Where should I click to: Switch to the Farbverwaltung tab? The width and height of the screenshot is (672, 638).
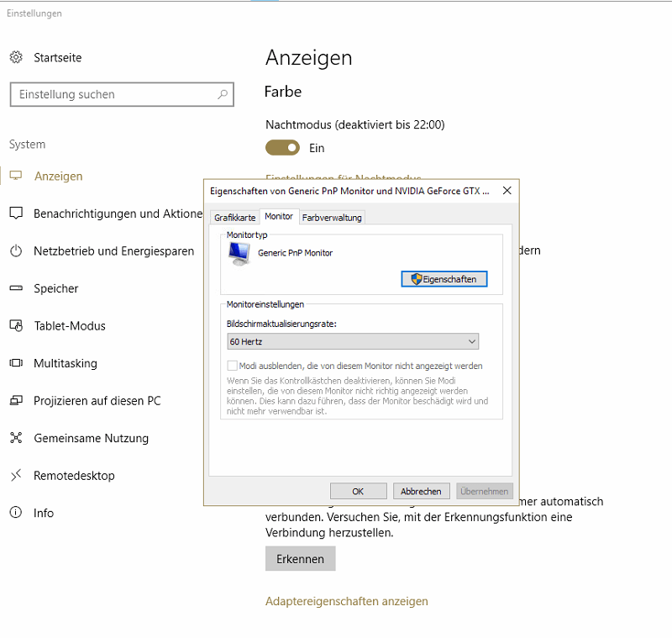pyautogui.click(x=332, y=218)
